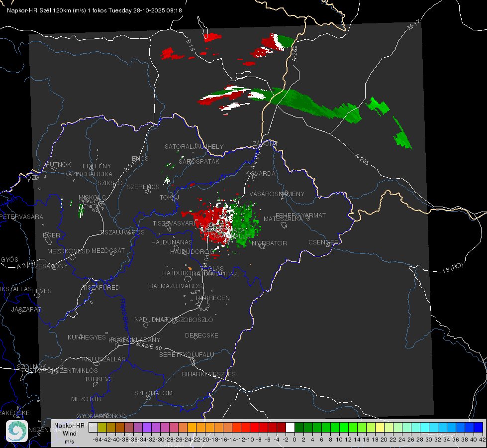Select the DERECSKE label
487x448 pixels.
201,335
